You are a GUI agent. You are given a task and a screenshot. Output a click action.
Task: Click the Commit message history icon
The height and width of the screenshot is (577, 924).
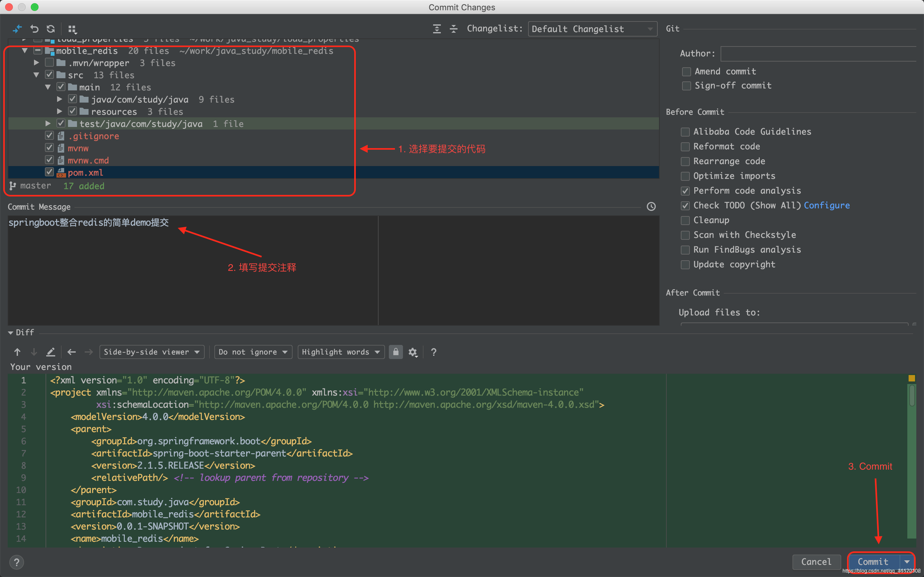click(x=651, y=207)
